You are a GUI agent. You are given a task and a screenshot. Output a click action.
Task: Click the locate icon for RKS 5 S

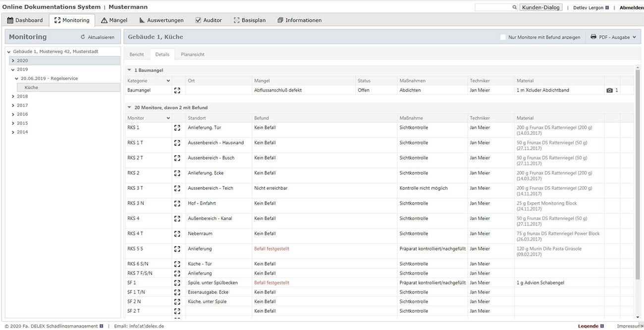[x=177, y=249]
